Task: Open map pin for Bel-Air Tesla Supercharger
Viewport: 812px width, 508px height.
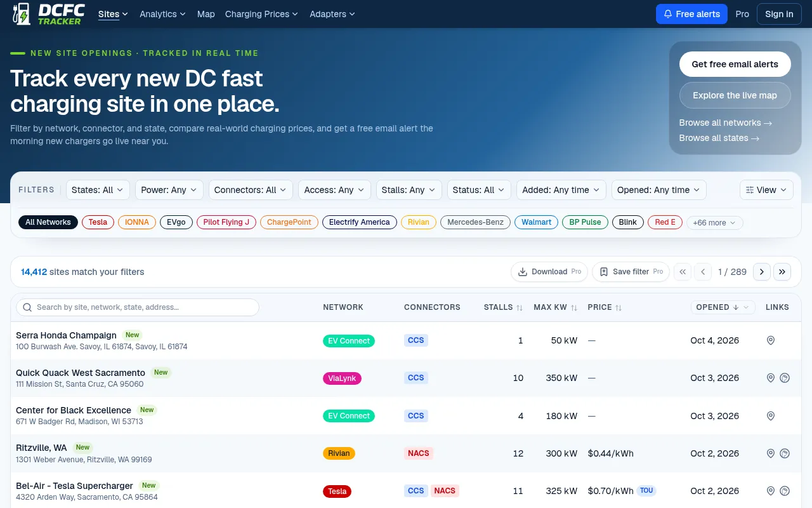Action: coord(771,491)
